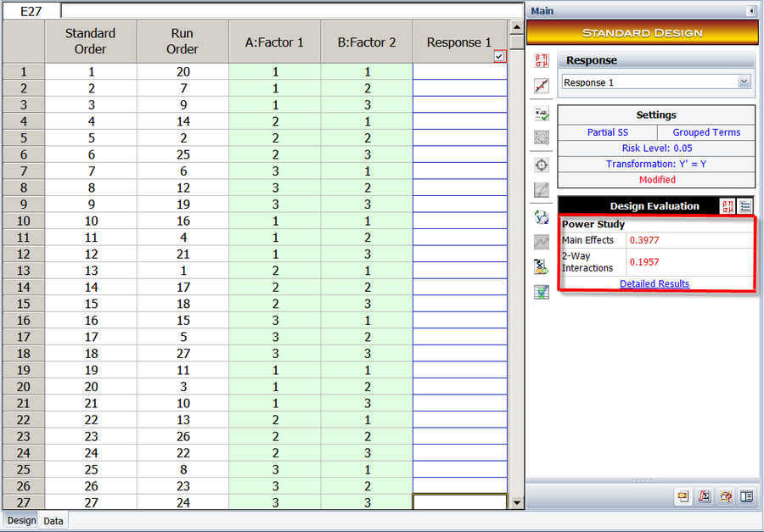Click the Calculate icon beside the Response panel
764x532 pixels.
541,61
